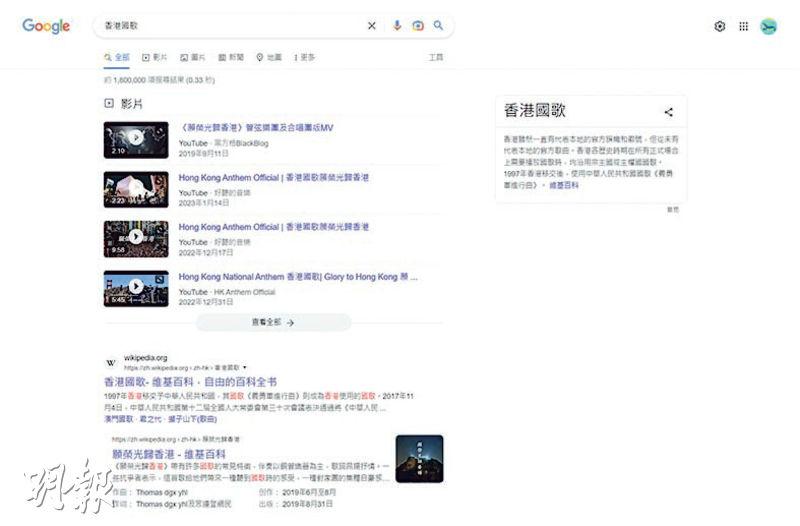800x526 pixels.
Task: Submit search with the magnifying glass icon
Action: pos(438,25)
